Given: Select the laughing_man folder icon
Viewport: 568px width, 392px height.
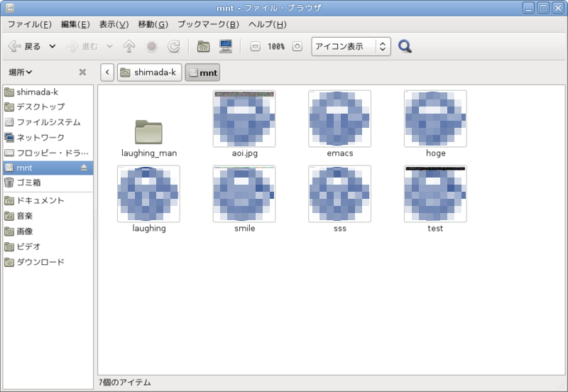Looking at the screenshot, I should tap(148, 132).
